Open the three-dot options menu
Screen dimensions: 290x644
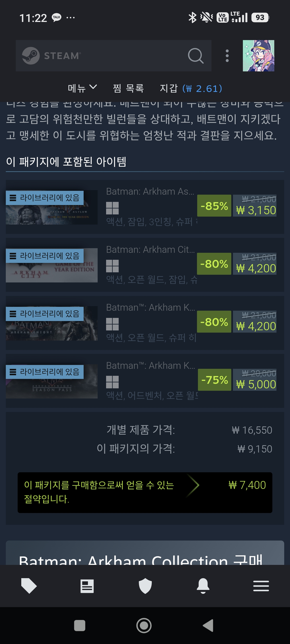(227, 55)
